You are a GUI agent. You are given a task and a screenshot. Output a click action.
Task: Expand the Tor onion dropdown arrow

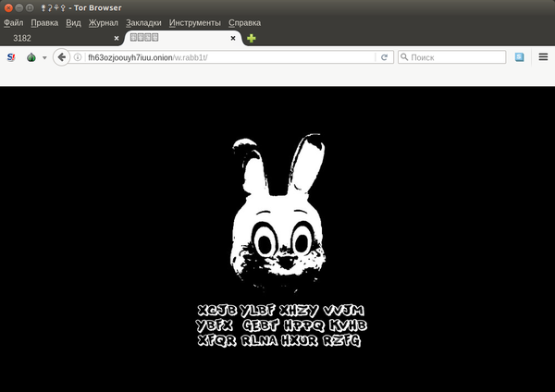coord(44,57)
